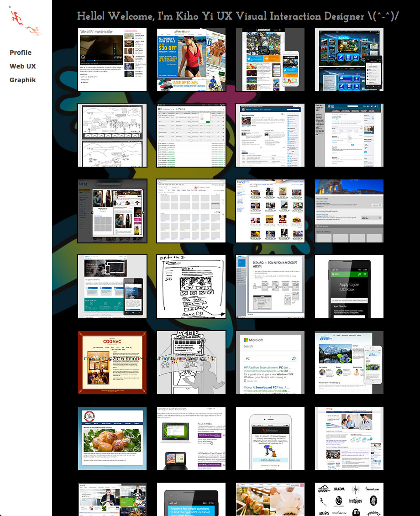Open the women's swim sale thumbnail
The width and height of the screenshot is (420, 516).
click(x=191, y=59)
